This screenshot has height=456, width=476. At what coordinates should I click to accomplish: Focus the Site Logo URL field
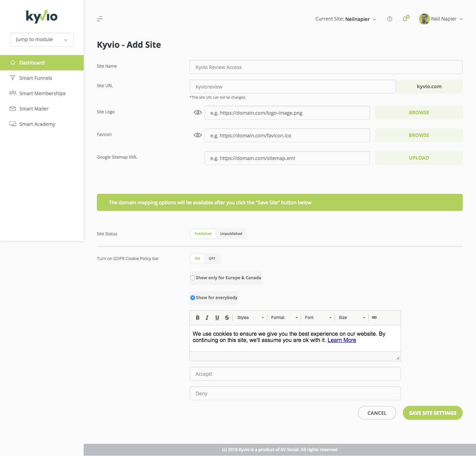[x=287, y=113]
